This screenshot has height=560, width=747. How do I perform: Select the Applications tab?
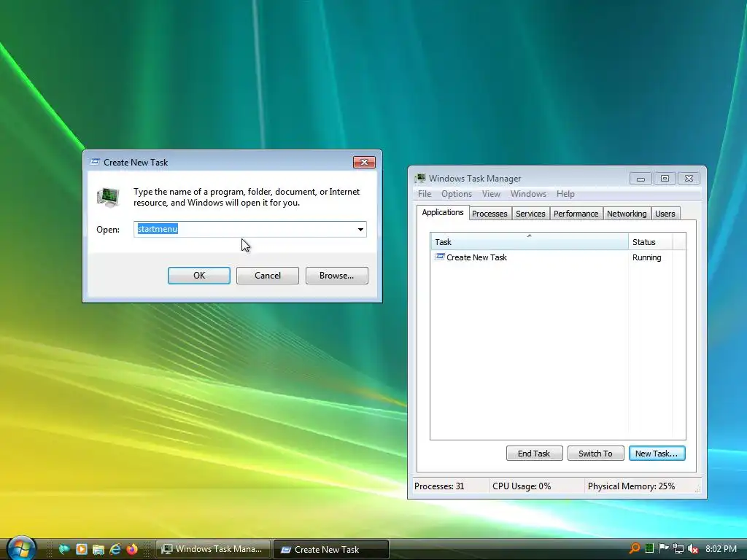[x=443, y=212]
